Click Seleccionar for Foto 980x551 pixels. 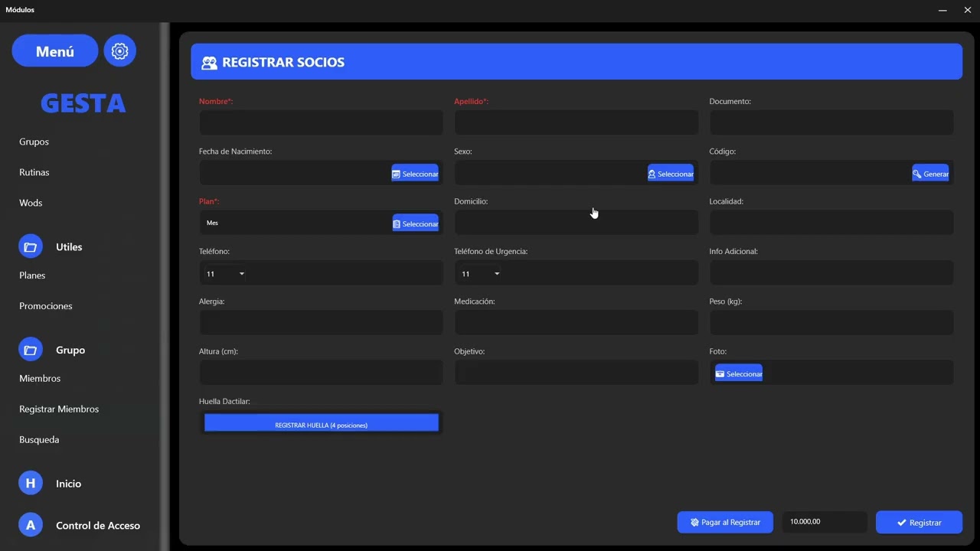tap(739, 373)
